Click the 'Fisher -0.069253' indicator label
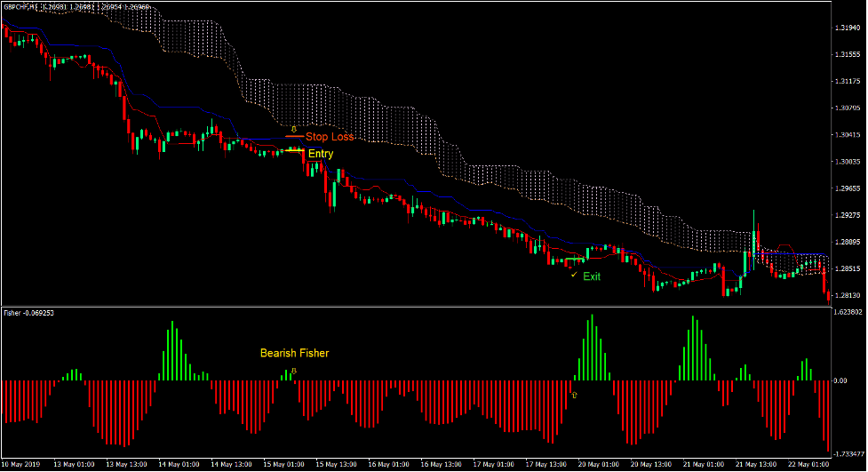The image size is (868, 472). 28,313
